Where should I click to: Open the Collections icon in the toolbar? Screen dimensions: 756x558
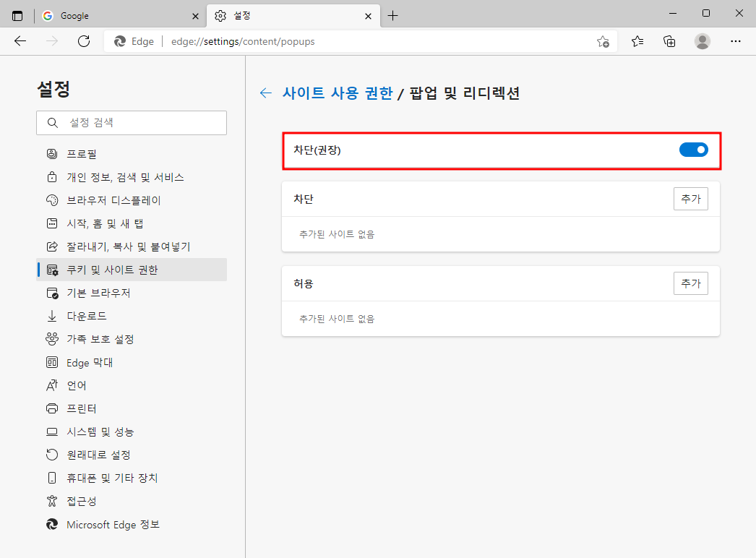[x=669, y=42]
